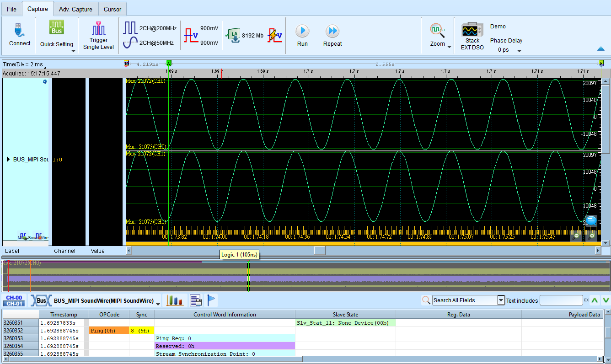
Task: Click the blue chat bubble icon
Action: tap(591, 221)
